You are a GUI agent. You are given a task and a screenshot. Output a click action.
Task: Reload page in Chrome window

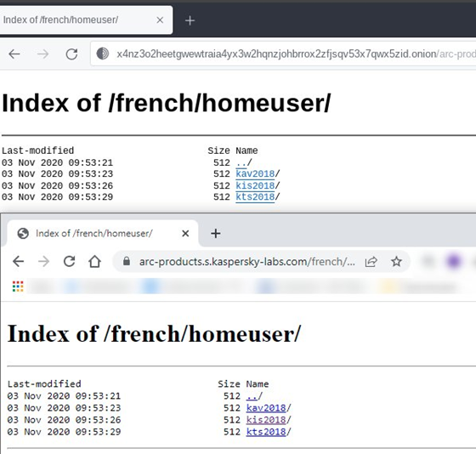coord(69,261)
